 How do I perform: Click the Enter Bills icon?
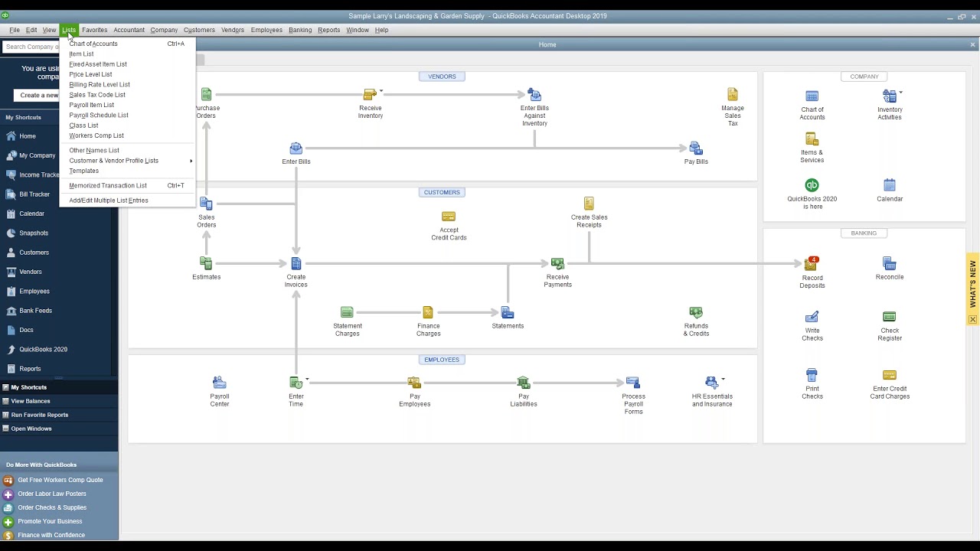click(x=296, y=148)
